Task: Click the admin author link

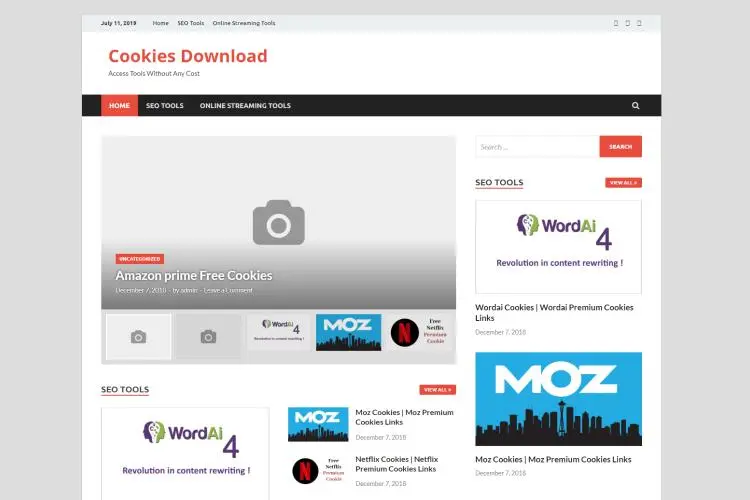Action: pos(189,290)
